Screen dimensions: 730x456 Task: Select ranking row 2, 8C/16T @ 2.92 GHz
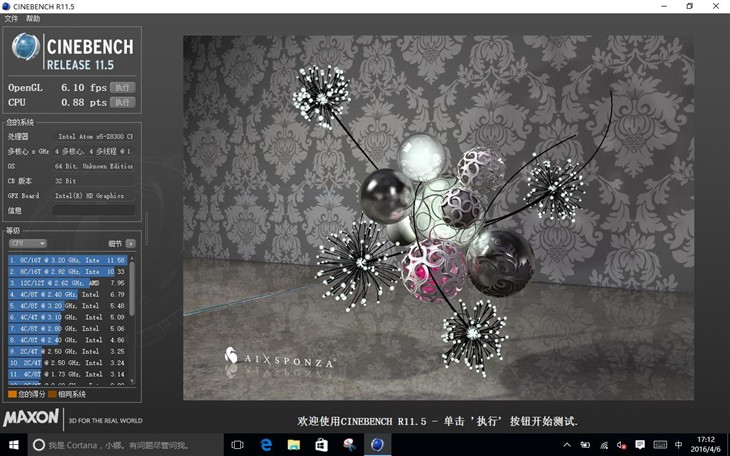point(68,272)
